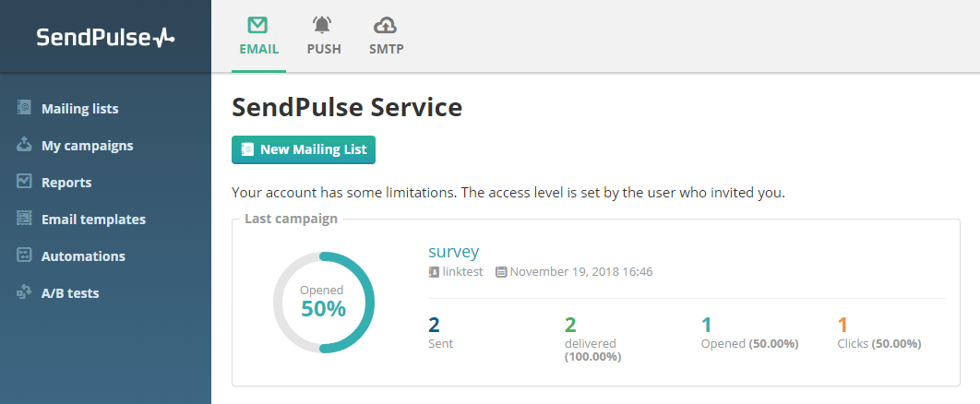This screenshot has width=980, height=404.
Task: Click the SendPulse logo
Action: [105, 37]
